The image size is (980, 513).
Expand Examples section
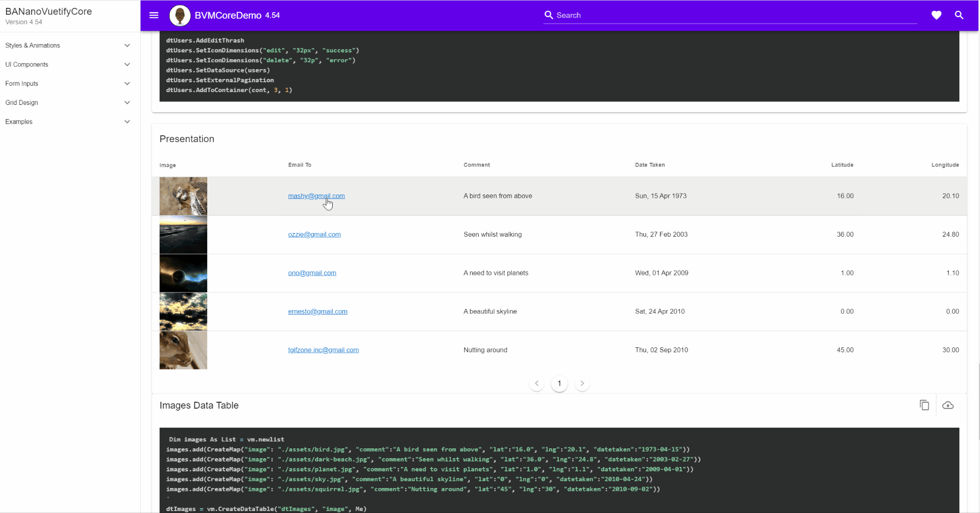click(x=68, y=122)
